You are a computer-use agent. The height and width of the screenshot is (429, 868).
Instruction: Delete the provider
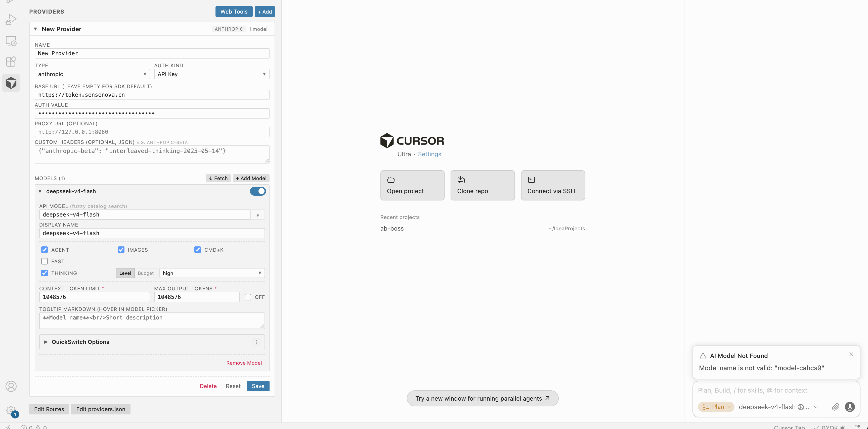208,386
